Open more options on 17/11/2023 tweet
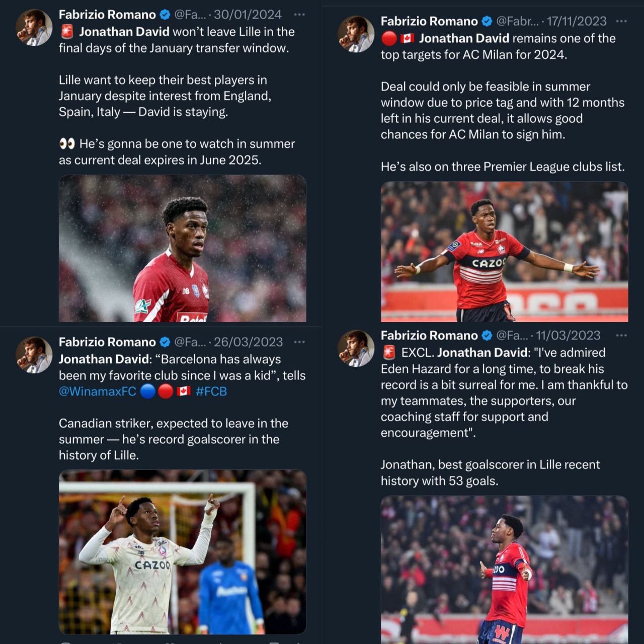 (x=621, y=21)
